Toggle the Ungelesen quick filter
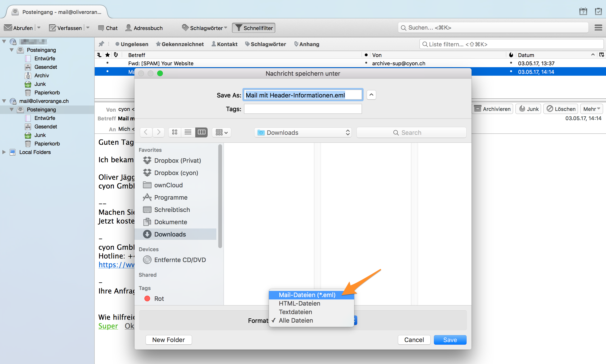 coord(132,44)
